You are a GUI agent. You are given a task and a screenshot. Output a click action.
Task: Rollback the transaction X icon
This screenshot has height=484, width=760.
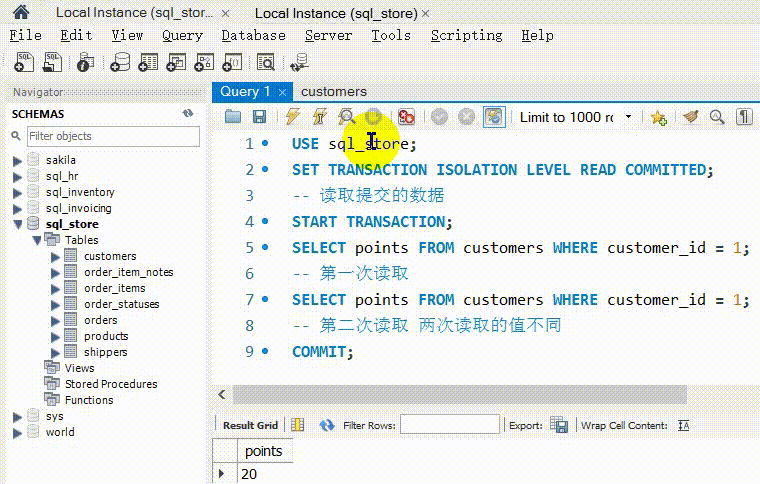pos(466,117)
